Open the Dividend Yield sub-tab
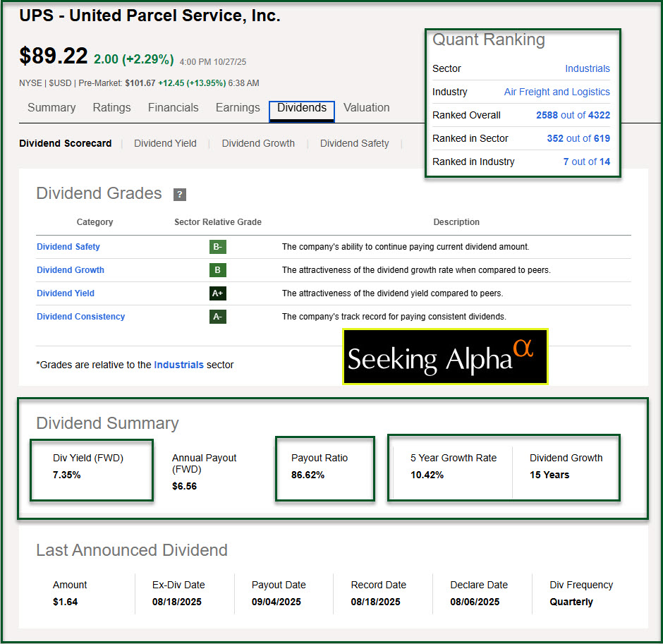The width and height of the screenshot is (663, 644). [x=165, y=143]
